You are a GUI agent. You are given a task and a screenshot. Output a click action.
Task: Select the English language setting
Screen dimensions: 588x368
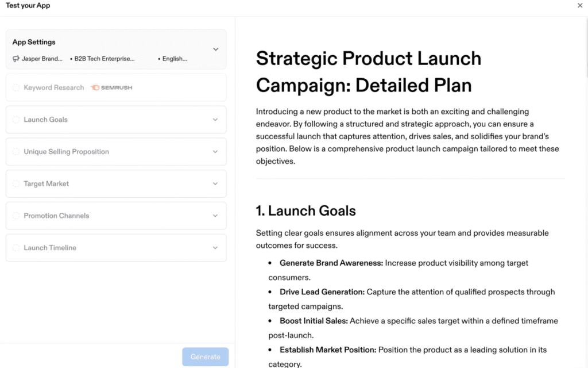[x=174, y=59]
